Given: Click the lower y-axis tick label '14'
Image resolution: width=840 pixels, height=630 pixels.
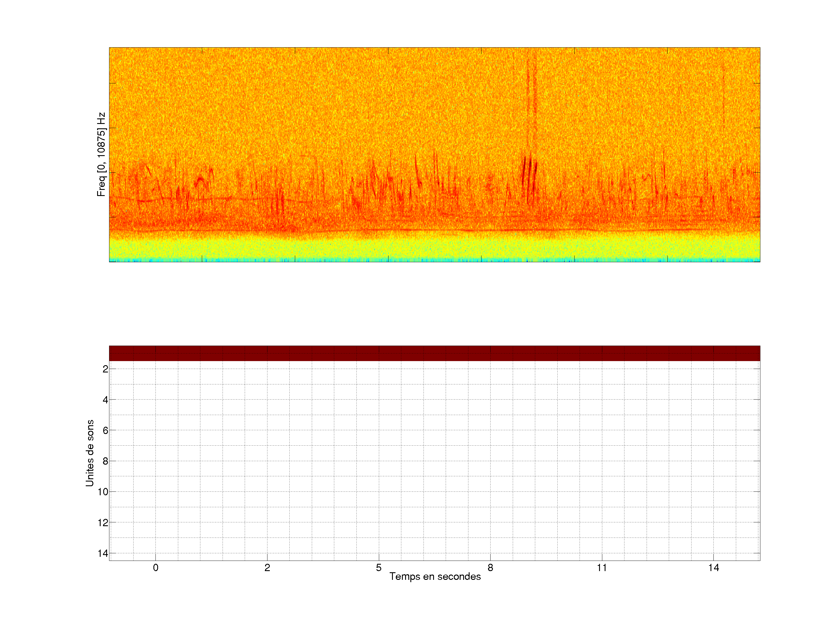Looking at the screenshot, I should point(103,553).
